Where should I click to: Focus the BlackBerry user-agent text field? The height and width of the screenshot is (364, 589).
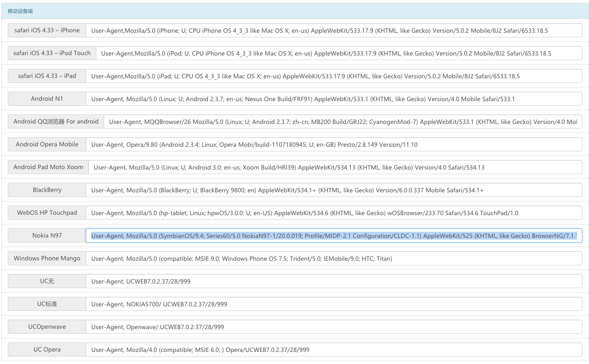(x=333, y=190)
